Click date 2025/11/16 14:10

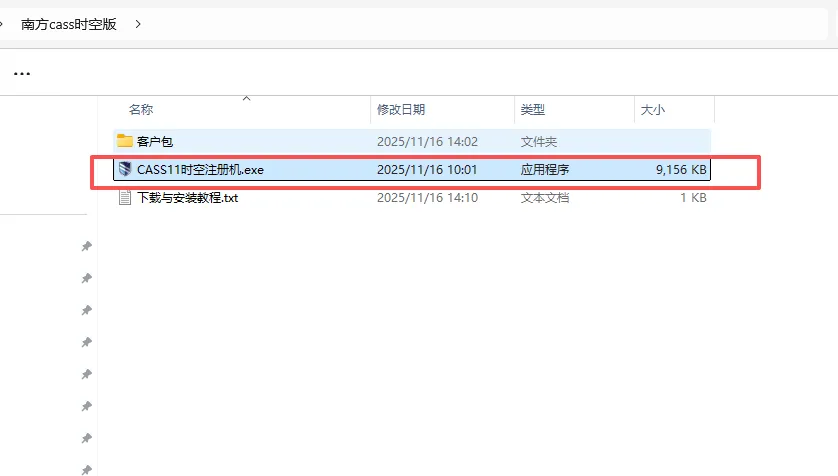tap(427, 198)
